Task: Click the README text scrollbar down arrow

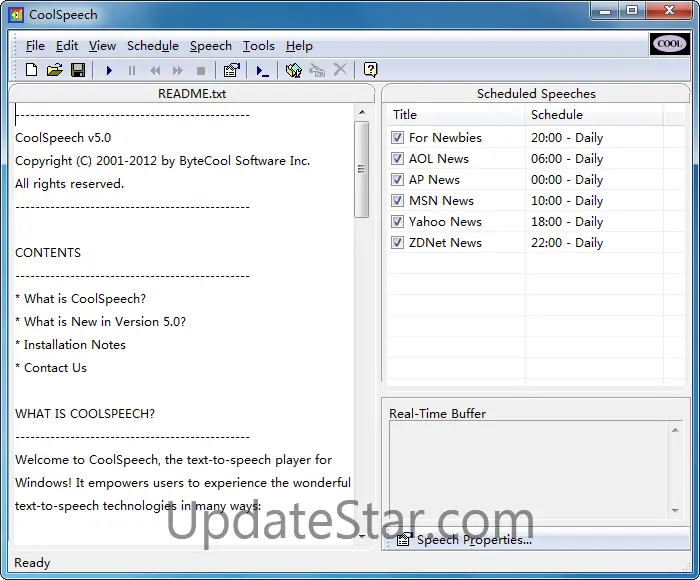Action: 362,536
